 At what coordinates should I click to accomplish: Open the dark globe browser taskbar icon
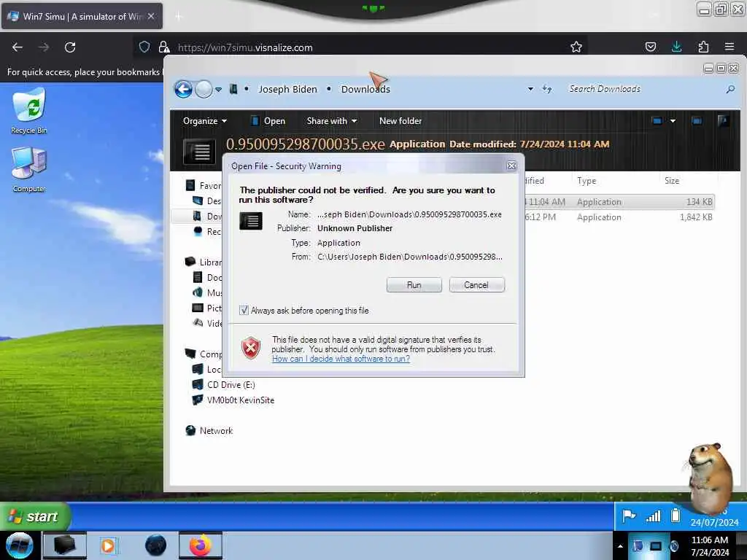pos(156,545)
